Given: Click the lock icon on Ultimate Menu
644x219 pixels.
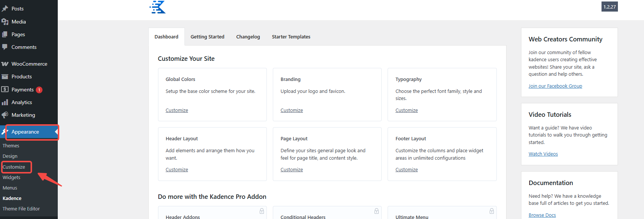Looking at the screenshot, I should 492,211.
